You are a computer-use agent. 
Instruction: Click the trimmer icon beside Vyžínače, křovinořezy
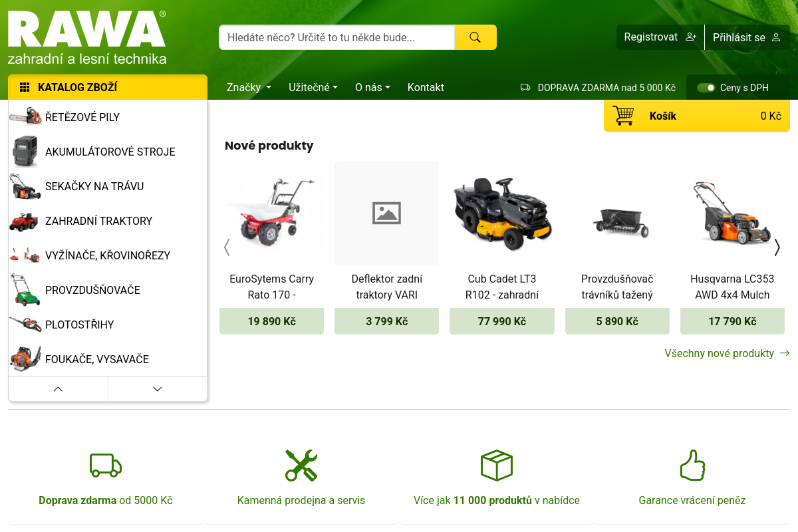coord(25,255)
